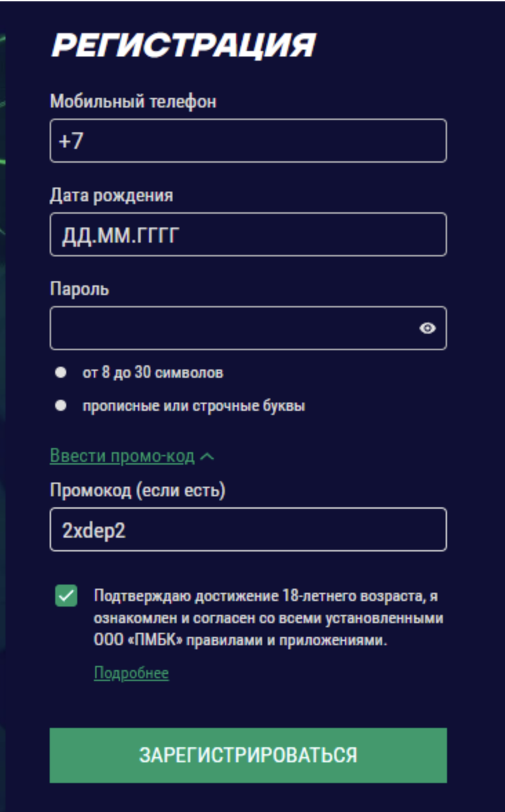
Task: Click the promo code field containing 2xdep2
Action: tap(248, 529)
